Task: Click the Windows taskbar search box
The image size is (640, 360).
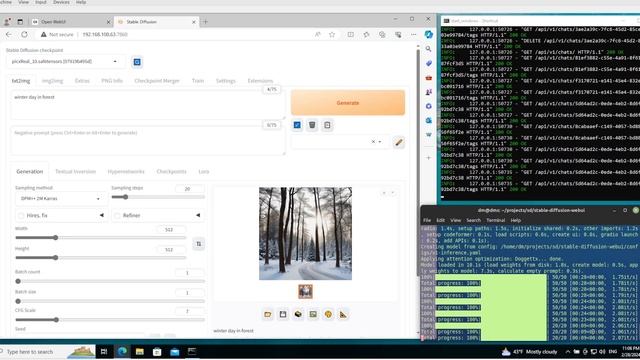Action: [x=48, y=351]
